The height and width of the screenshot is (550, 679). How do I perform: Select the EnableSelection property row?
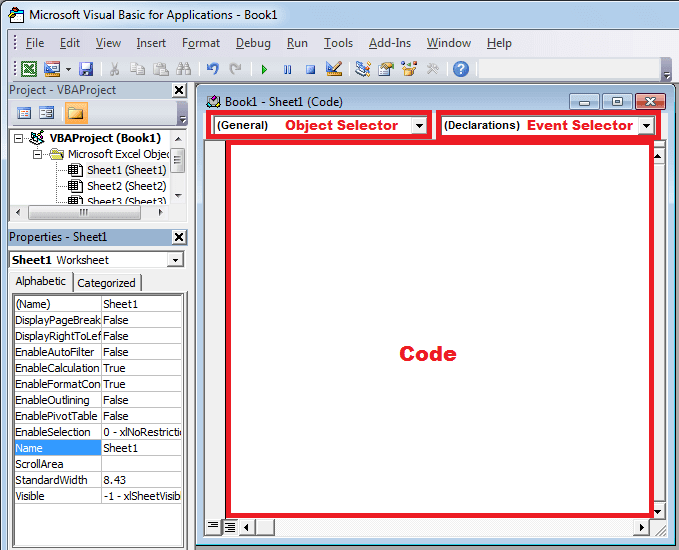point(98,432)
